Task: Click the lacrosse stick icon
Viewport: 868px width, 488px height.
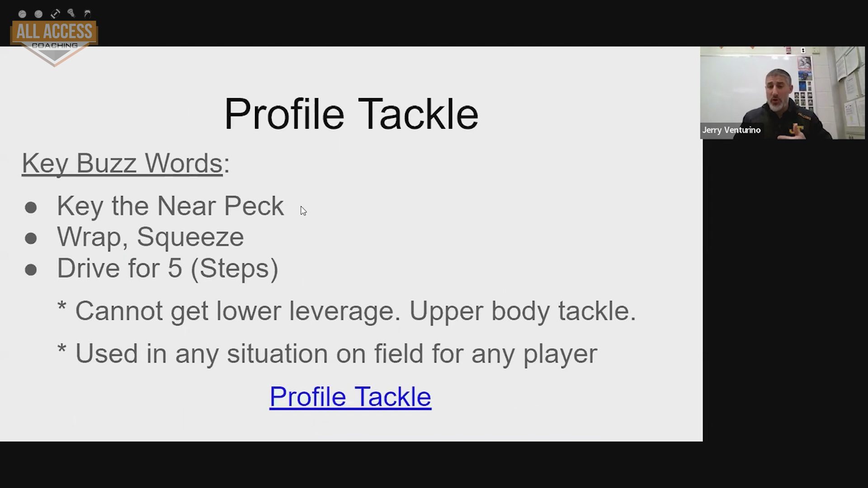Action: click(71, 13)
